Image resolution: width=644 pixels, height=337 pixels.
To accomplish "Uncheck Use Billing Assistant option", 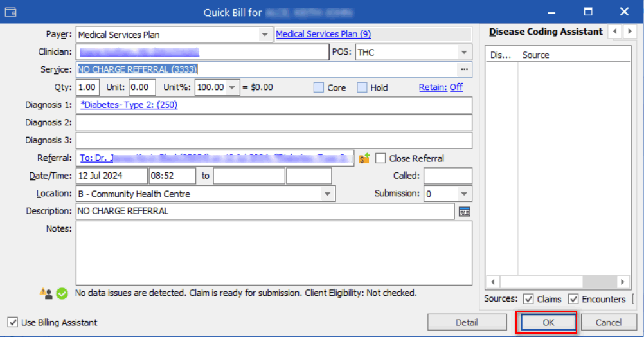I will 13,322.
